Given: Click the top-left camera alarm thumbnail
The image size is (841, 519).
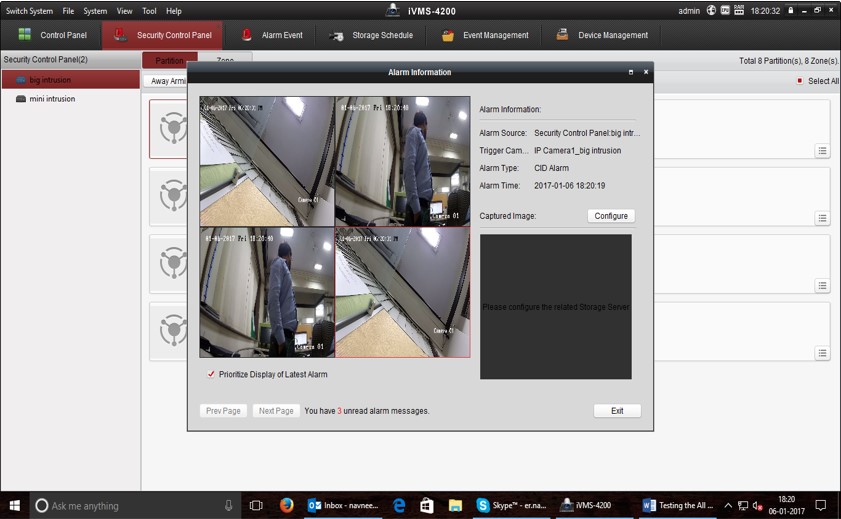Looking at the screenshot, I should coord(267,161).
